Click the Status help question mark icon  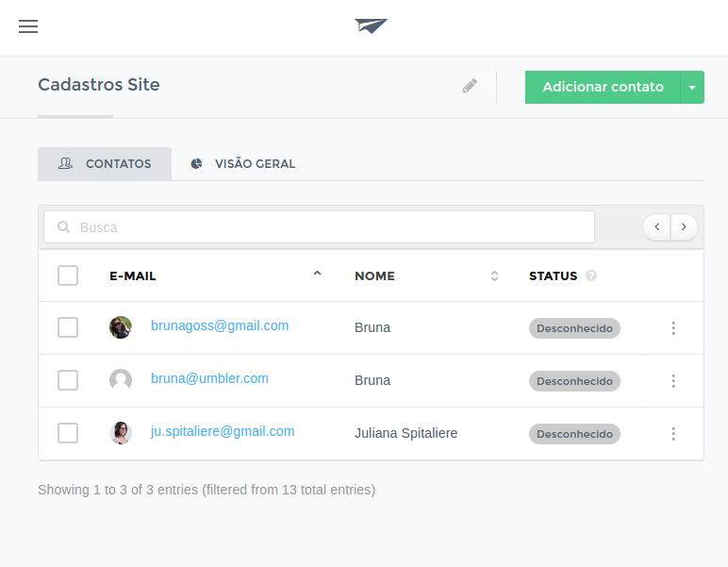(x=591, y=275)
